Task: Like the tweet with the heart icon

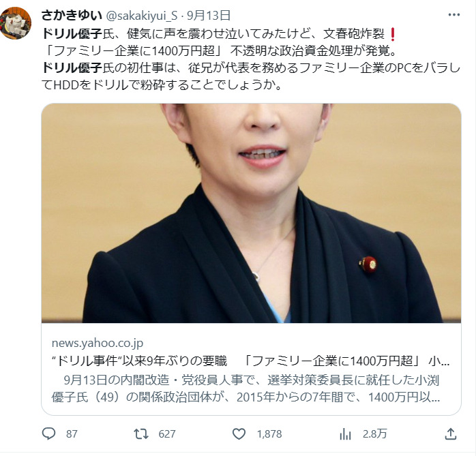Action: (239, 434)
